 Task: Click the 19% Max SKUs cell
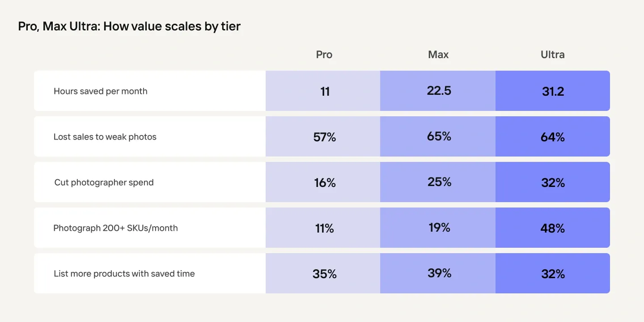pos(439,228)
